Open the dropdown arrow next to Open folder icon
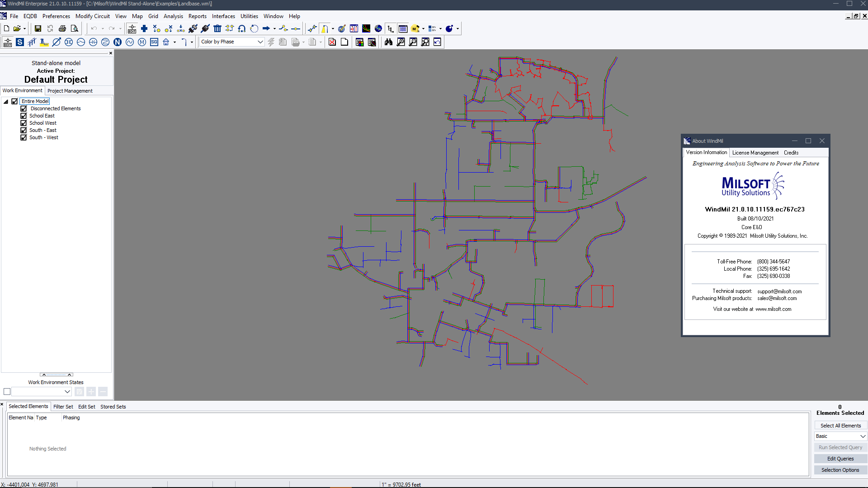This screenshot has height=488, width=868. (24, 29)
